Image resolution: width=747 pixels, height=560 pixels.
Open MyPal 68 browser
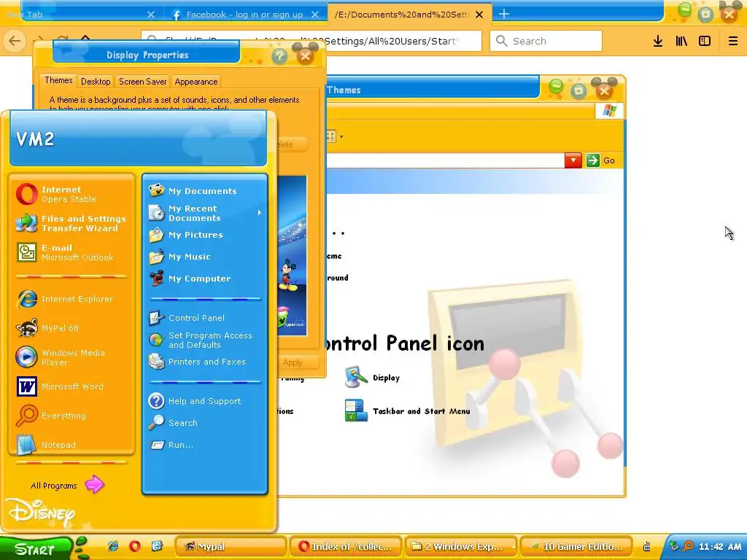(x=71, y=328)
